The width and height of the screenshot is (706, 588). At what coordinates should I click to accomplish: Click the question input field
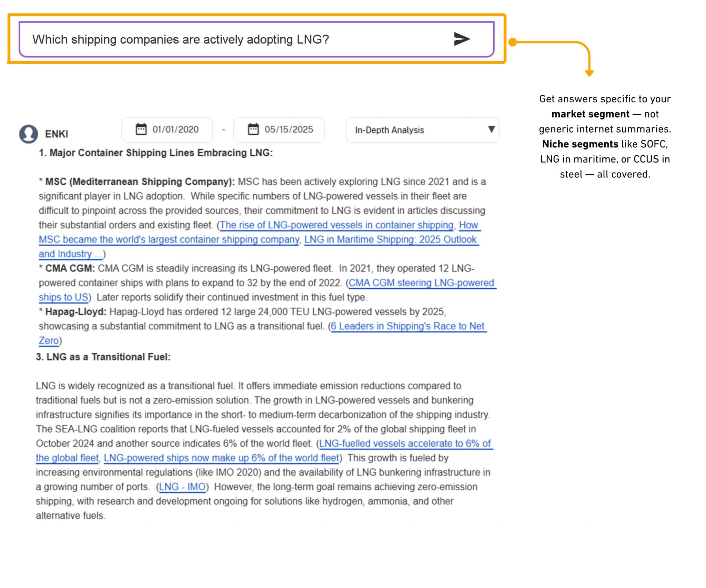207,39
